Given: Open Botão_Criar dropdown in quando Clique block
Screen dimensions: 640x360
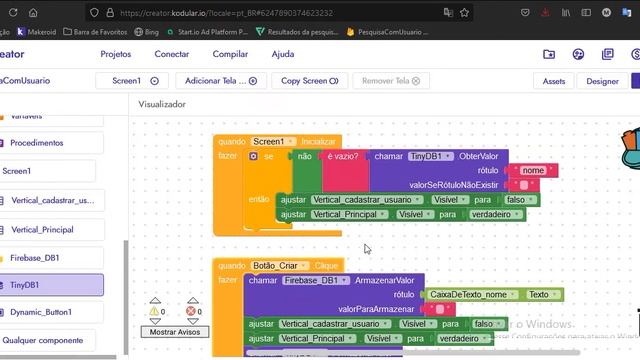Looking at the screenshot, I should coord(280,266).
